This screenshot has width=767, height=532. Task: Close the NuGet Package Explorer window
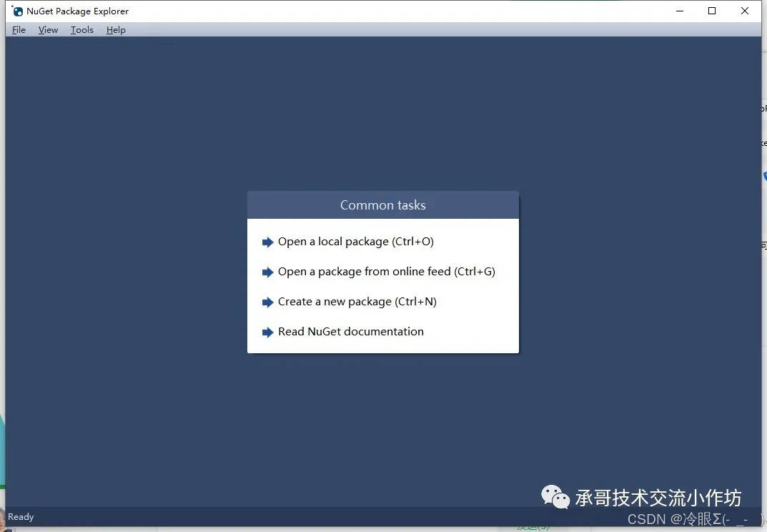click(x=745, y=11)
